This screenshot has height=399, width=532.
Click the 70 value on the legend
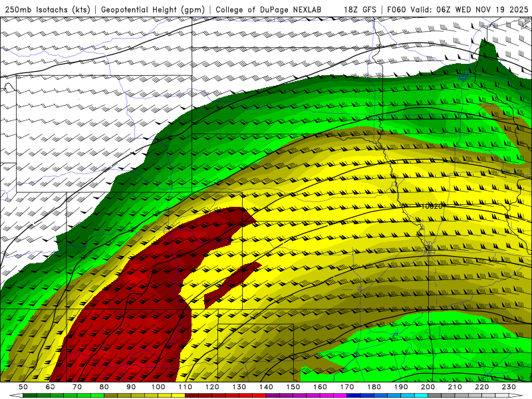coord(77,387)
